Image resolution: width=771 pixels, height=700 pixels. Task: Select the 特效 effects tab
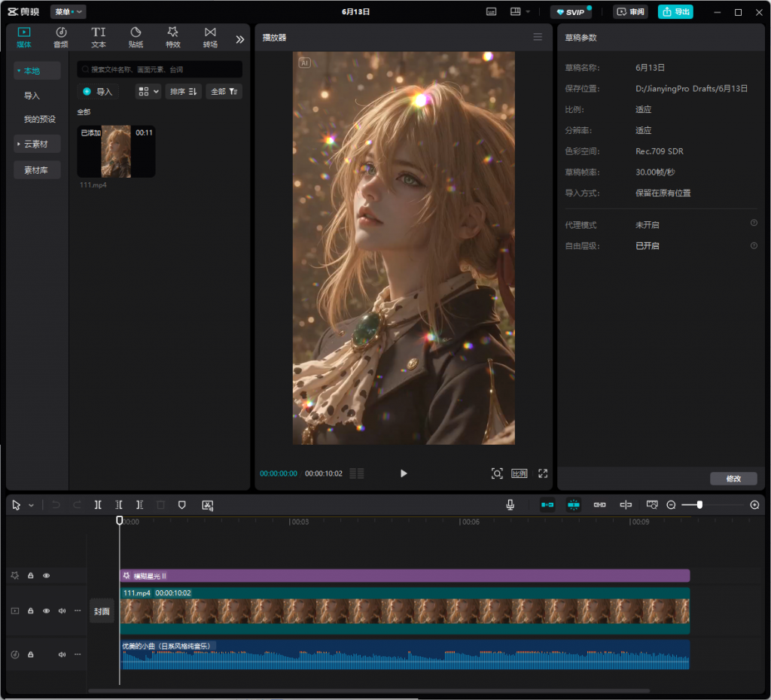(173, 38)
